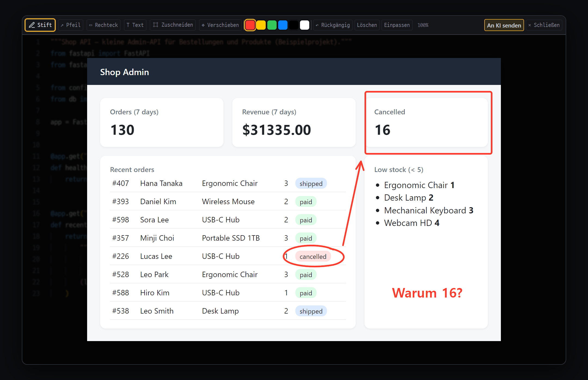588x380 pixels.
Task: Click the paid badge for Hiro Kim
Action: 306,293
